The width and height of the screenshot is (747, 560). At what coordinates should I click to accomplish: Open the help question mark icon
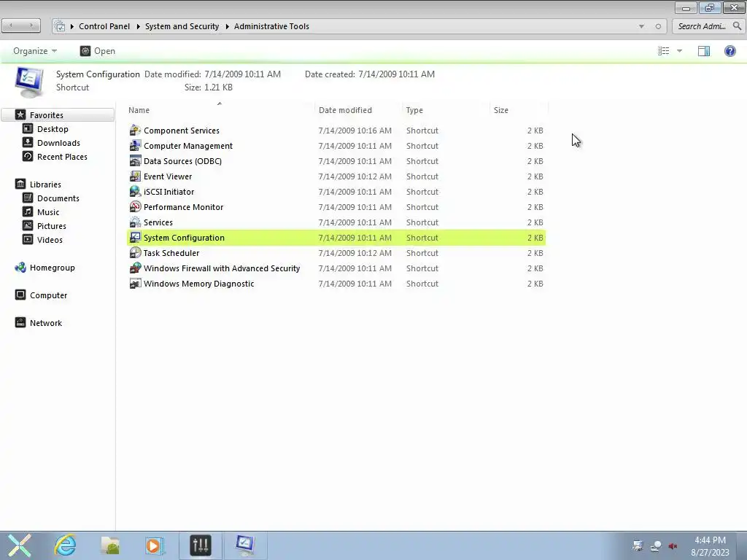click(x=729, y=51)
